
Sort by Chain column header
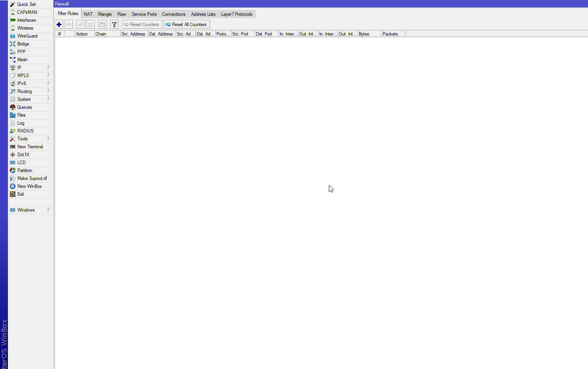click(x=108, y=34)
